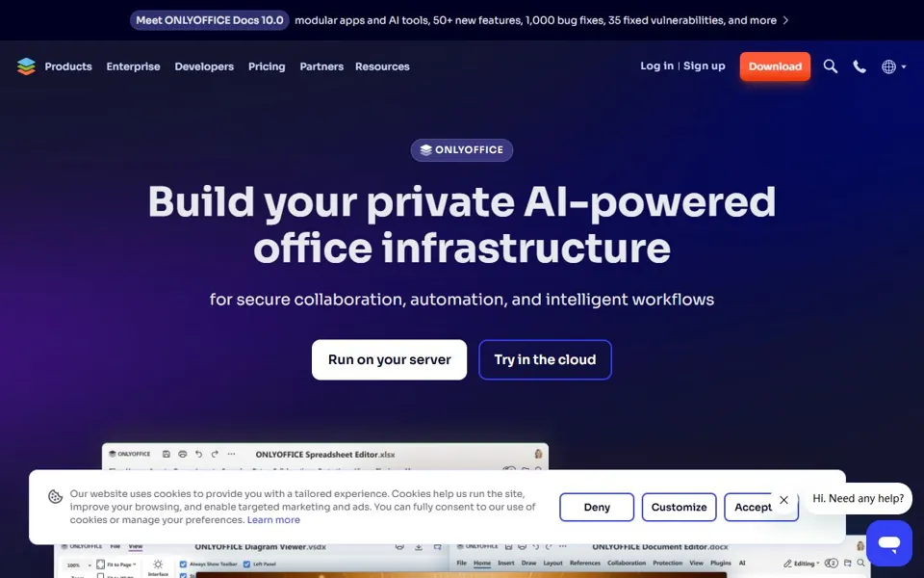The image size is (924, 578).
Task: Click the three-dots menu in Spreadsheet Editor preview
Action: (x=231, y=454)
